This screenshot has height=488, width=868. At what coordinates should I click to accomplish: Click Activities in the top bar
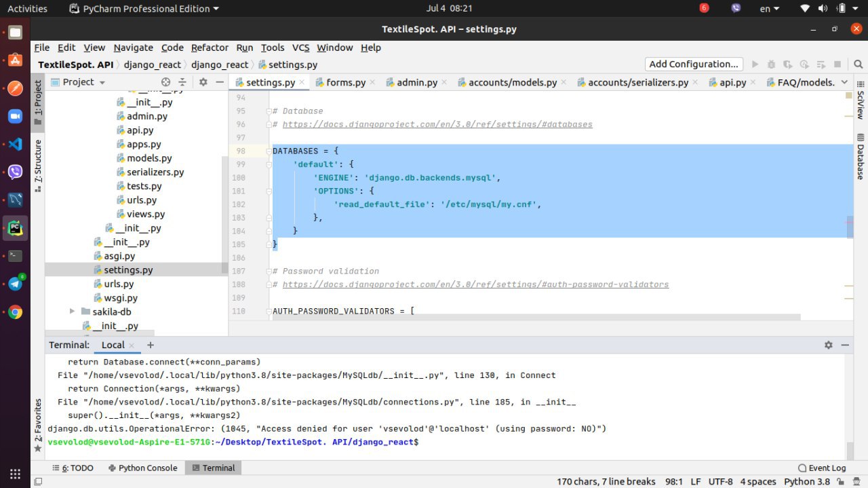tap(27, 8)
